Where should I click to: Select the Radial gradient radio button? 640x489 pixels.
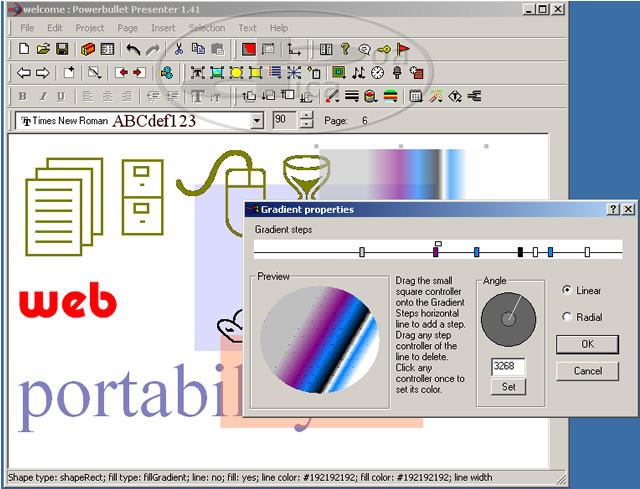(x=568, y=317)
